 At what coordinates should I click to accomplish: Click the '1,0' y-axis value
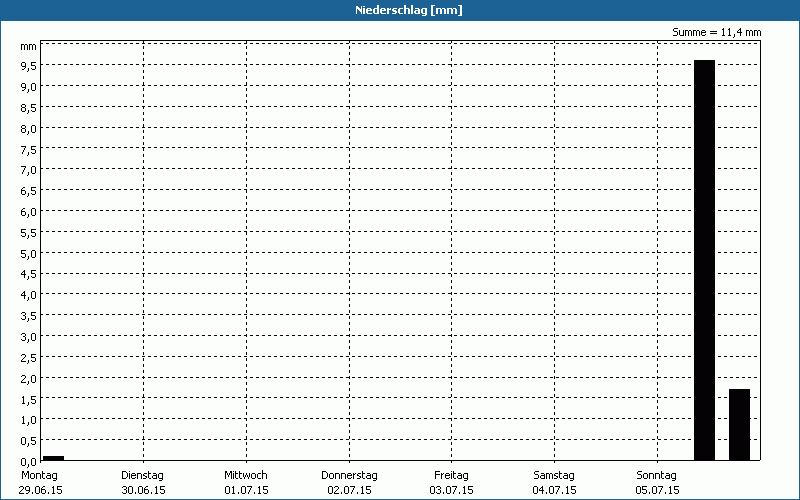[x=29, y=420]
